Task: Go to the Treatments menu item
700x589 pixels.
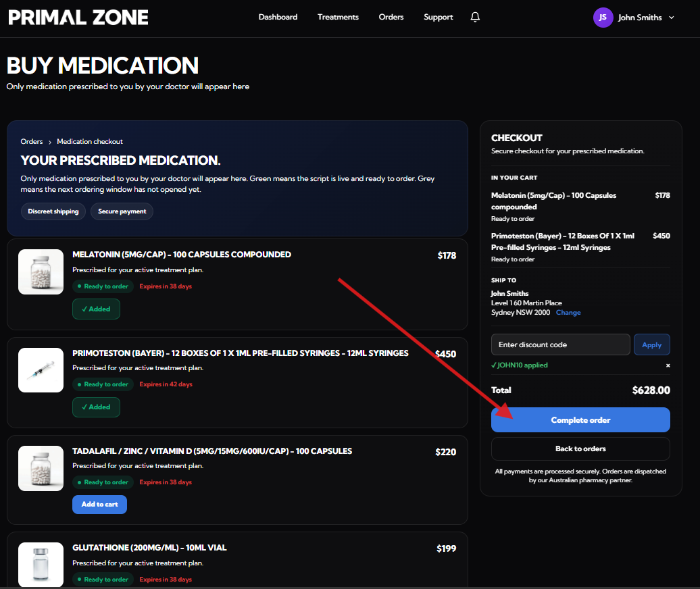Action: click(338, 17)
